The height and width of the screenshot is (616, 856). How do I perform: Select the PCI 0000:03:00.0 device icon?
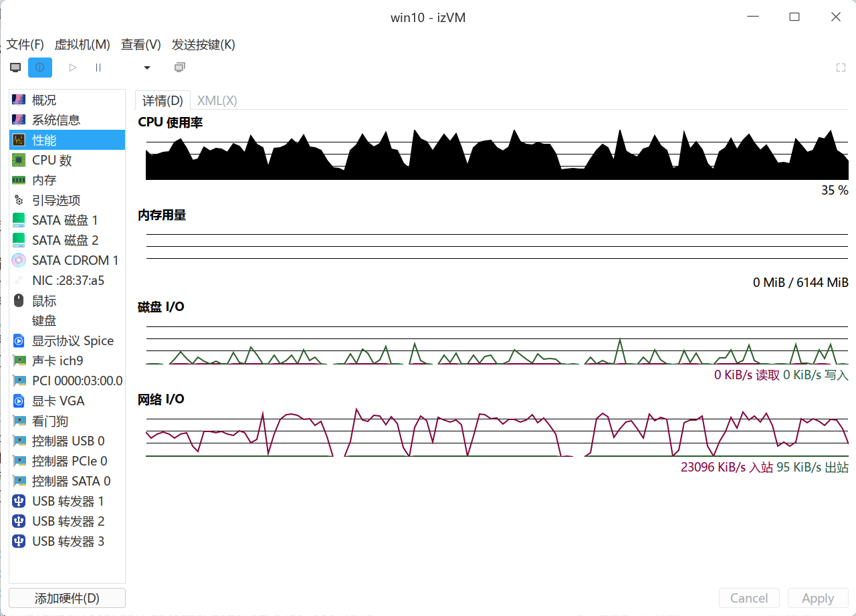pyautogui.click(x=19, y=381)
